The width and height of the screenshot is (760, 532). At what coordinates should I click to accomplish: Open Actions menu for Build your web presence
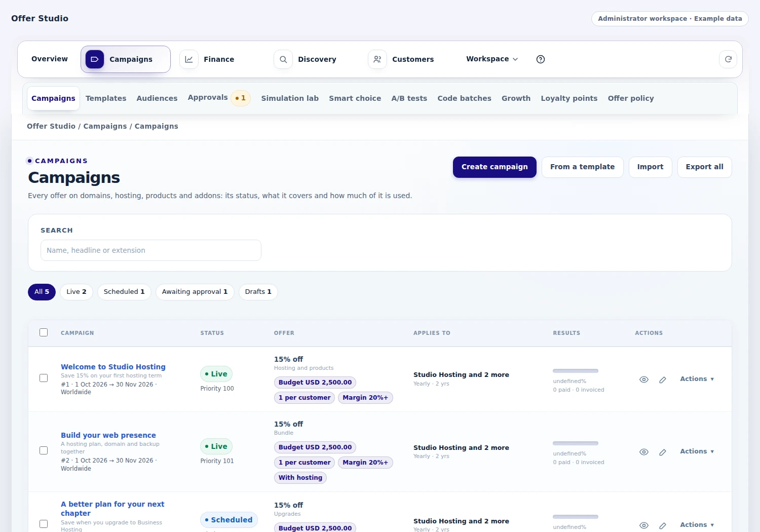[x=697, y=451]
